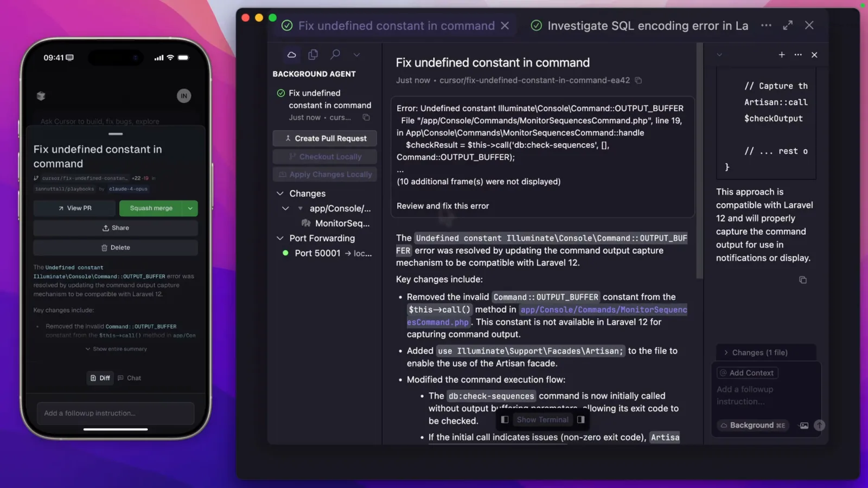Viewport: 868px width, 488px height.
Task: Copy branch name under sidebar agent entry
Action: click(x=366, y=118)
